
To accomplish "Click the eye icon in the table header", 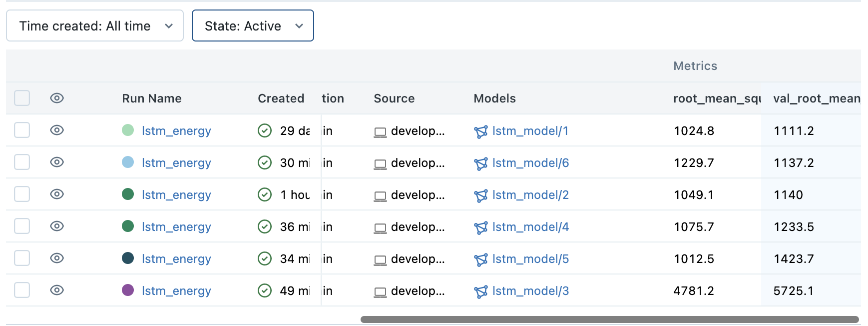I will [57, 98].
